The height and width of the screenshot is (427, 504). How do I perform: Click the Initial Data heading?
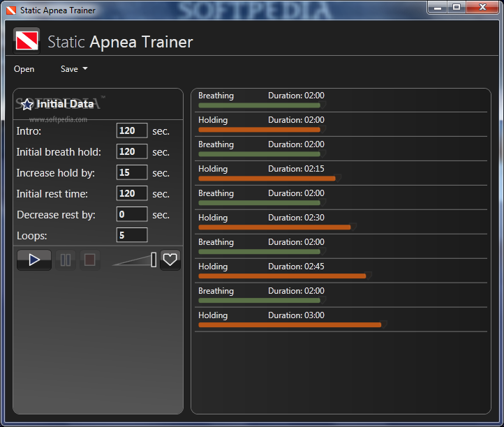click(65, 104)
